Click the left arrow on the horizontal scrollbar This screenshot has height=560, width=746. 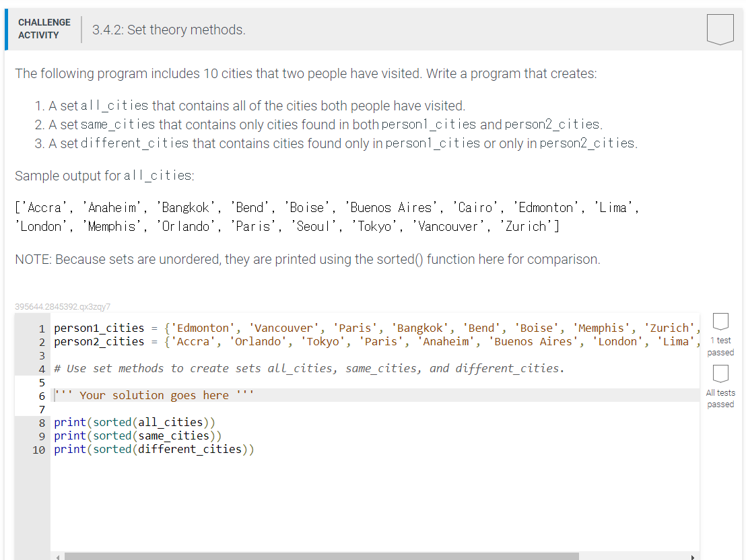(x=59, y=556)
